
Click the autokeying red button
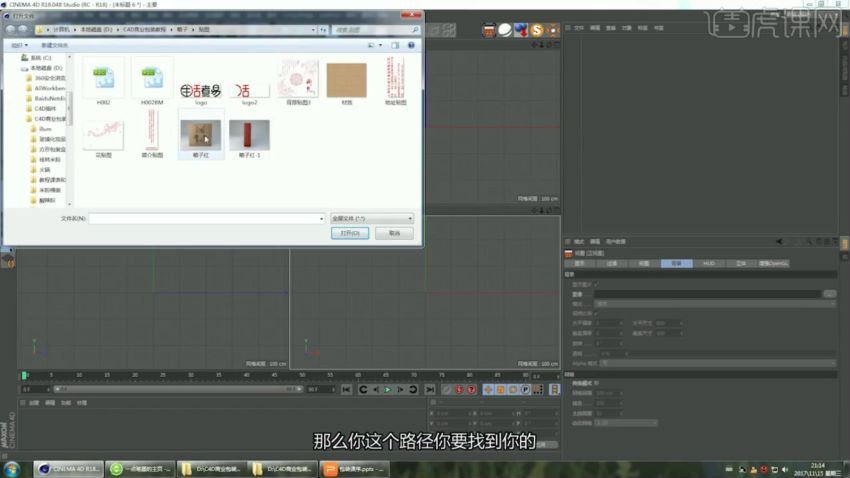click(471, 389)
